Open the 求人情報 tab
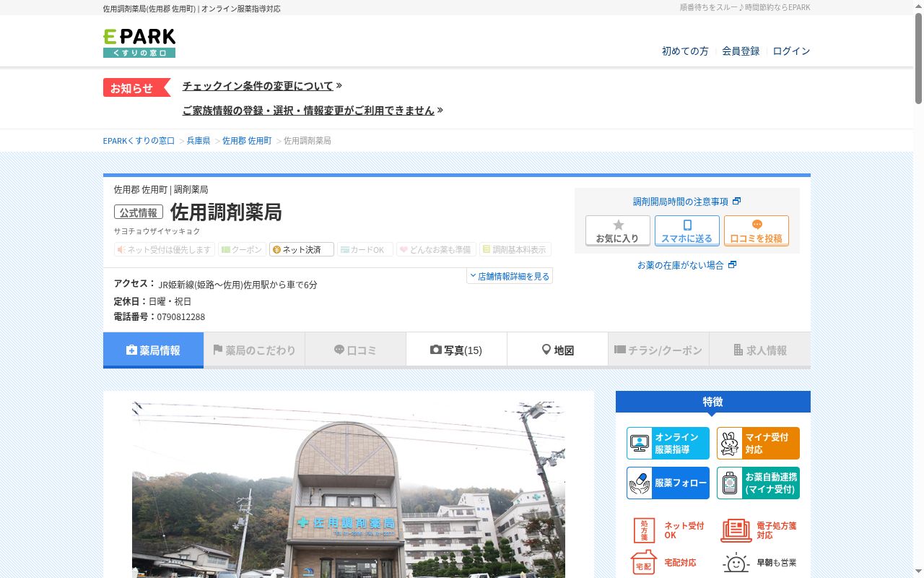 coord(760,350)
